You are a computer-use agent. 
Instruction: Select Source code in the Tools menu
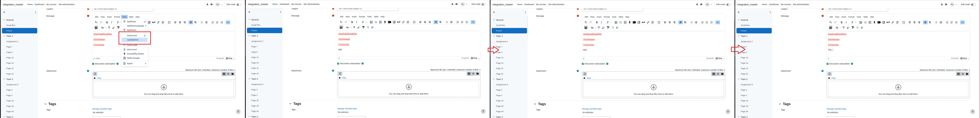tap(135, 45)
